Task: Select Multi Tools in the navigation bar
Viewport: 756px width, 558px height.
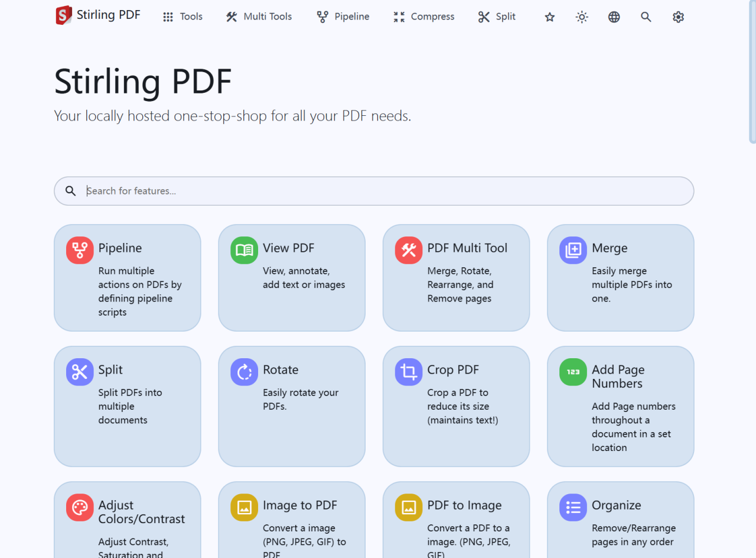Action: 258,17
